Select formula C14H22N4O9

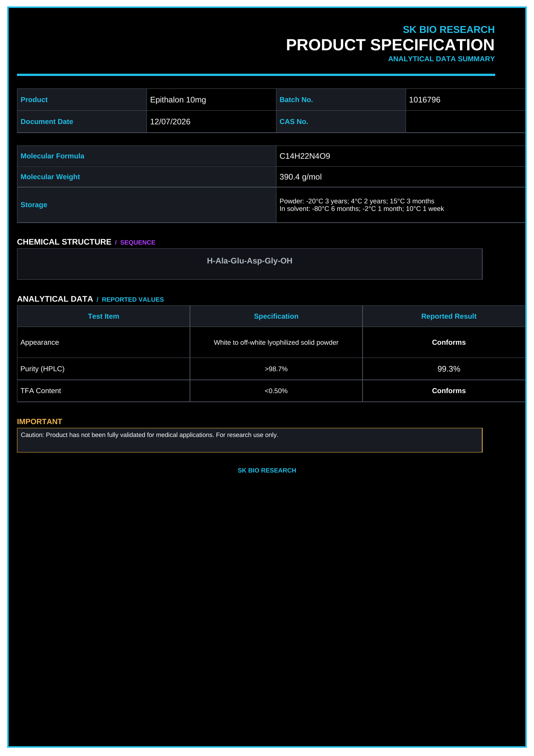(305, 156)
